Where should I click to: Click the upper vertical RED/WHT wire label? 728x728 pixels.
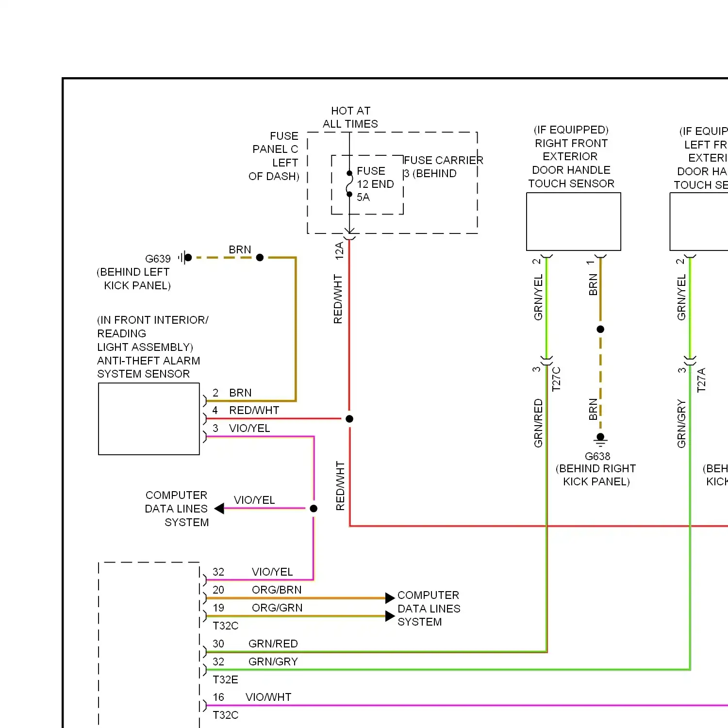coord(338,299)
